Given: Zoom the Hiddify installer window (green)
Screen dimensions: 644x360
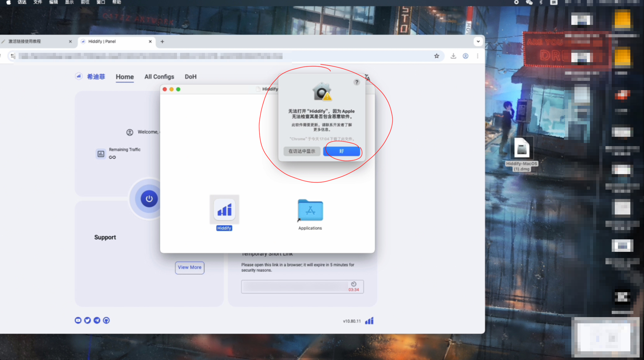Looking at the screenshot, I should pos(178,89).
